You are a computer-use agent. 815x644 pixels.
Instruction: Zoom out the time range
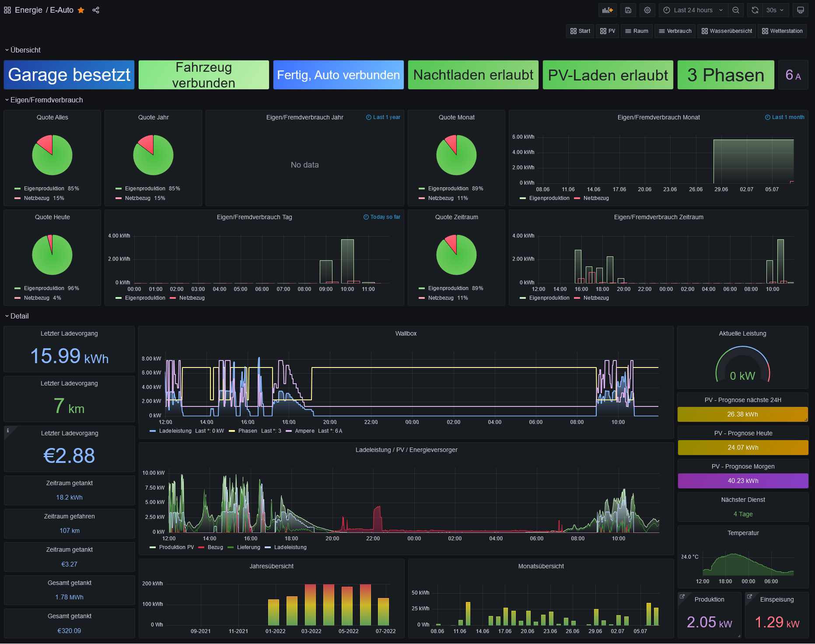click(736, 10)
